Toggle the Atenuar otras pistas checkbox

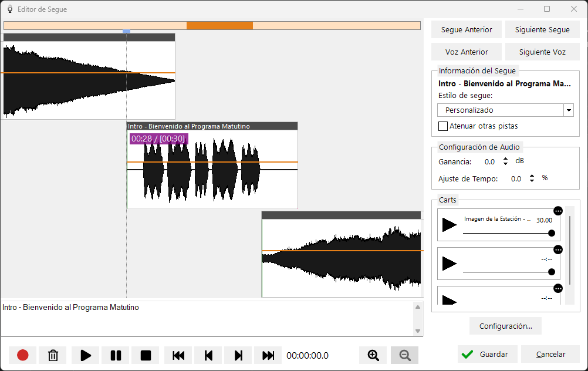point(443,126)
